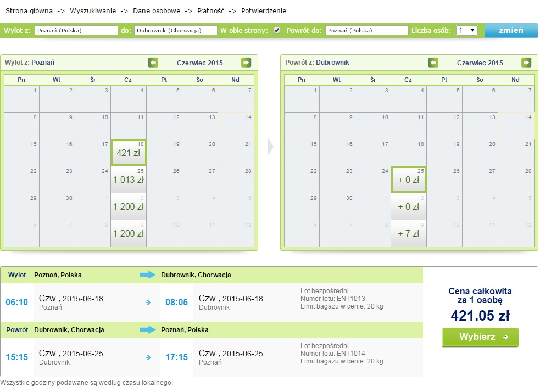
Task: Go to next month in departure calendar
Action: pos(246,63)
